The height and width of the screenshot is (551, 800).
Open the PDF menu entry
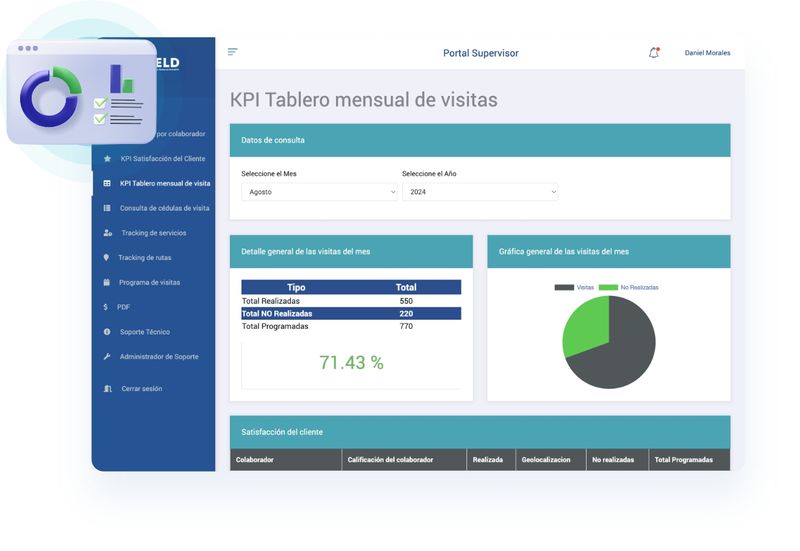click(x=123, y=307)
